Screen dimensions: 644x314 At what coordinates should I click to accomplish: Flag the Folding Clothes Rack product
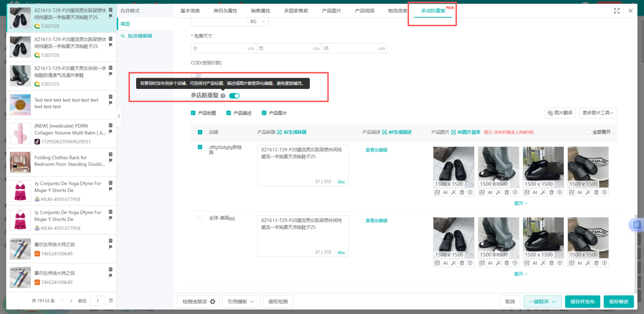111,161
